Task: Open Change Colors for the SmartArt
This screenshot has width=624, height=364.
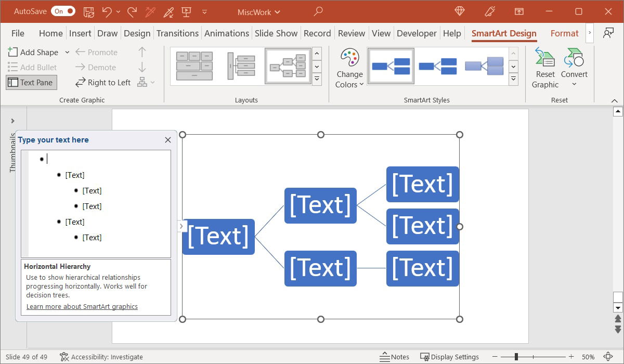Action: coord(348,67)
